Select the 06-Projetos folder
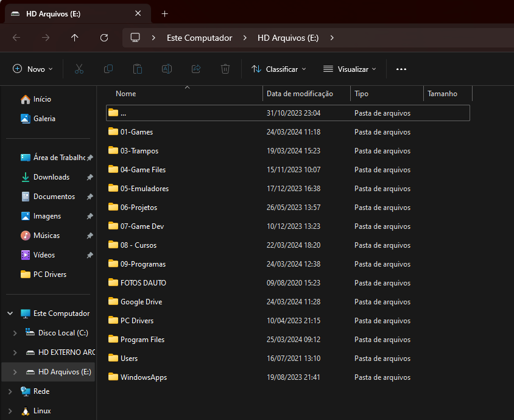514x420 pixels. [288, 208]
